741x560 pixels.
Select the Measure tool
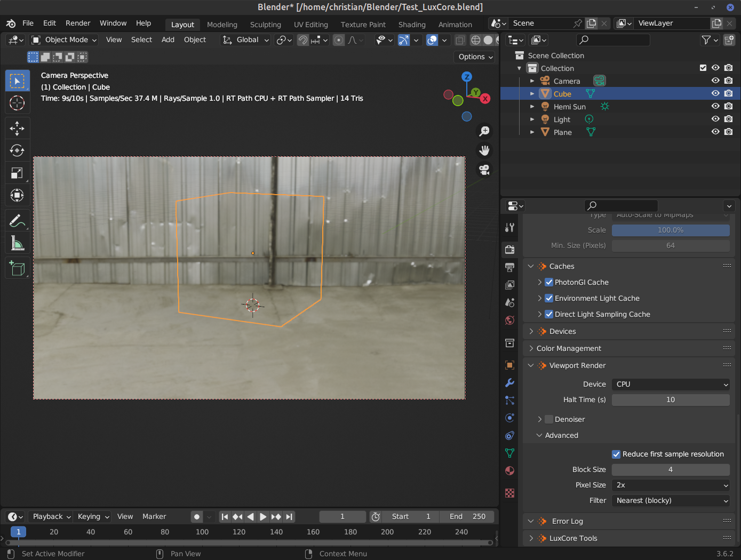point(18,242)
